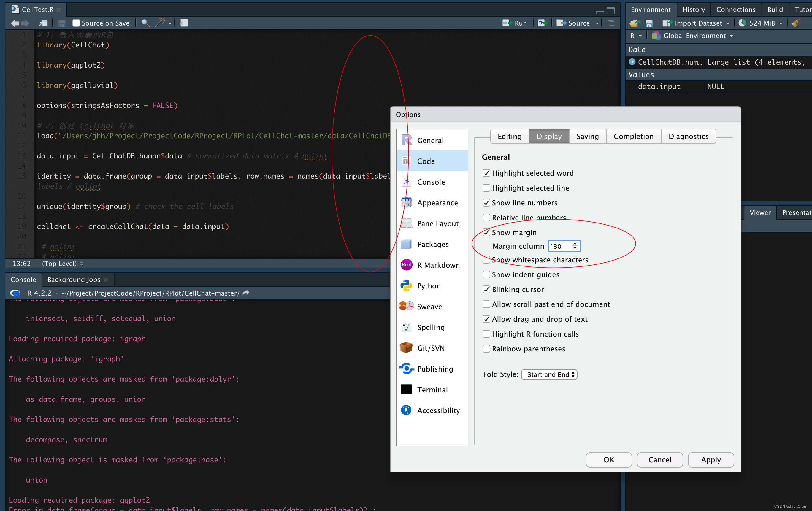Toggle Rainbow parentheses option
812x511 pixels.
(x=486, y=349)
